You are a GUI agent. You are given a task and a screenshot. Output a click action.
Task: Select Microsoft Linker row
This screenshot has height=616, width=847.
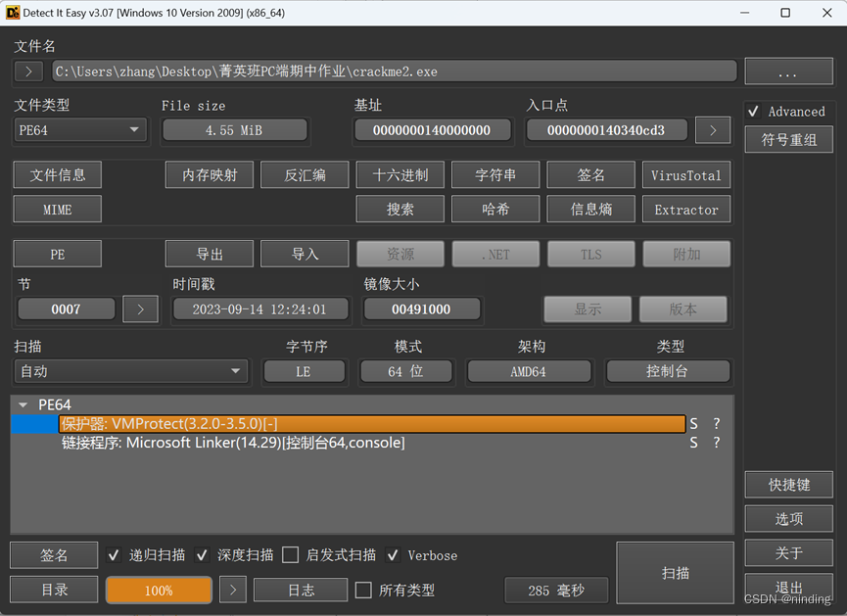(x=373, y=443)
